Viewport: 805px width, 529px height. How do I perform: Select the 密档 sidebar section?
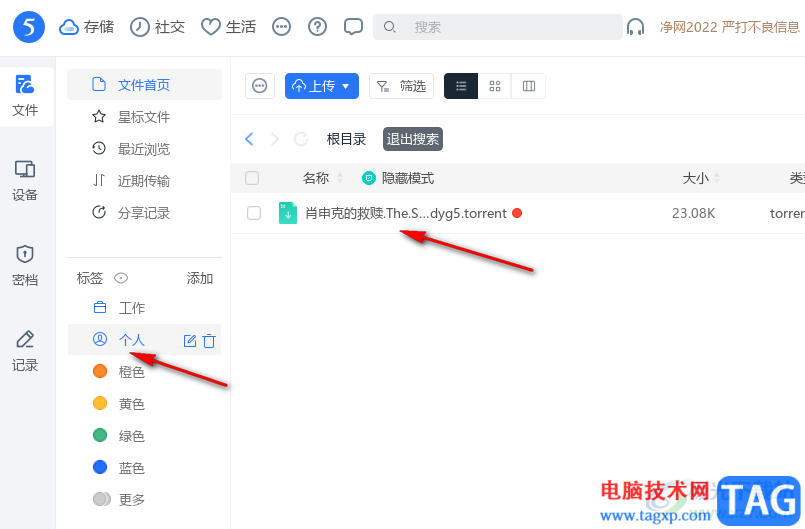[x=25, y=266]
